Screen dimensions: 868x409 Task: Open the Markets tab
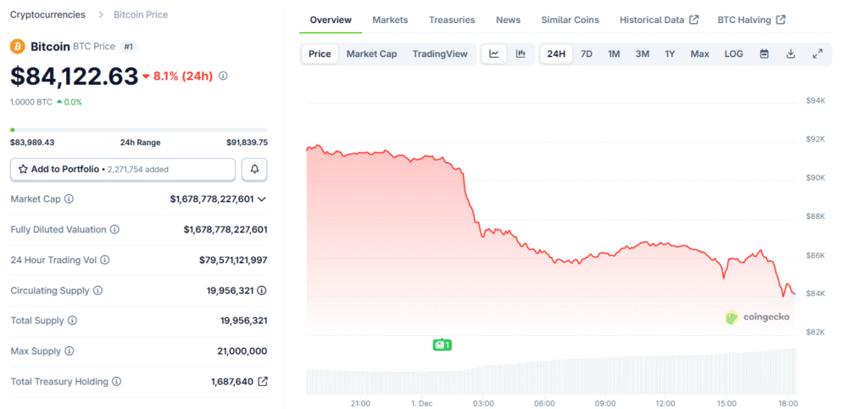pos(390,20)
